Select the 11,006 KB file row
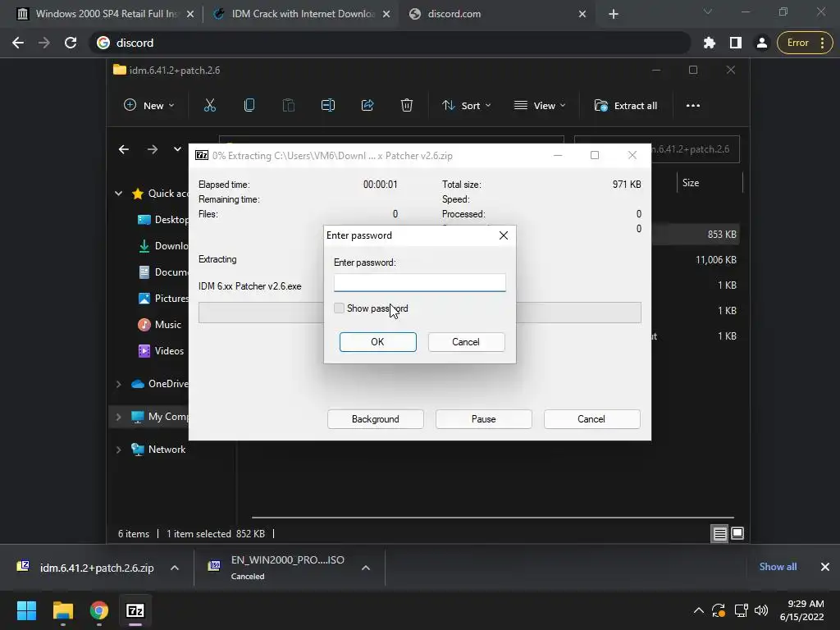The width and height of the screenshot is (840, 630). pyautogui.click(x=696, y=260)
